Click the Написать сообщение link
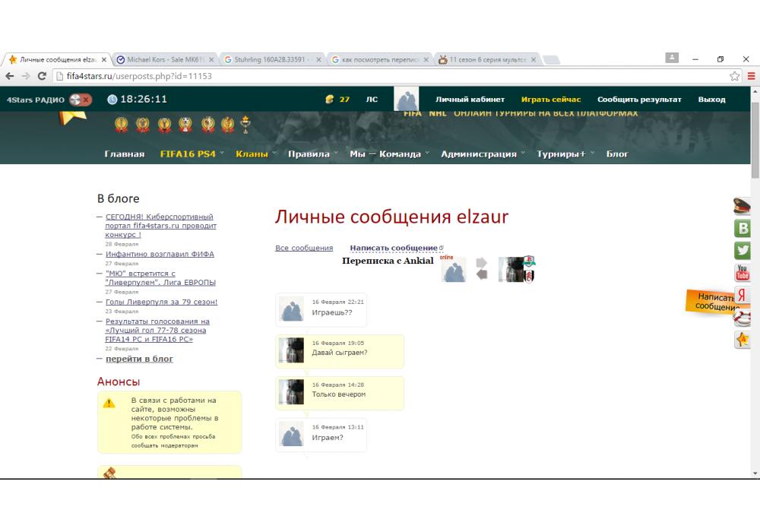 click(393, 248)
